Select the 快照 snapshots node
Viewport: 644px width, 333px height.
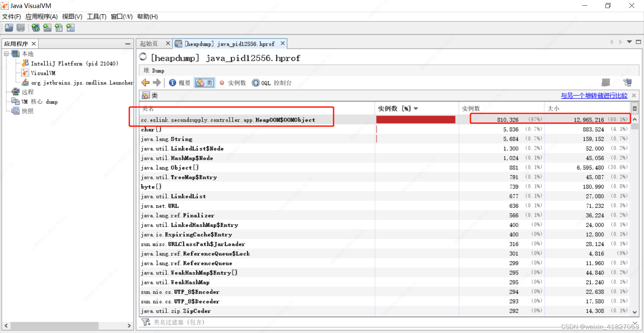28,111
